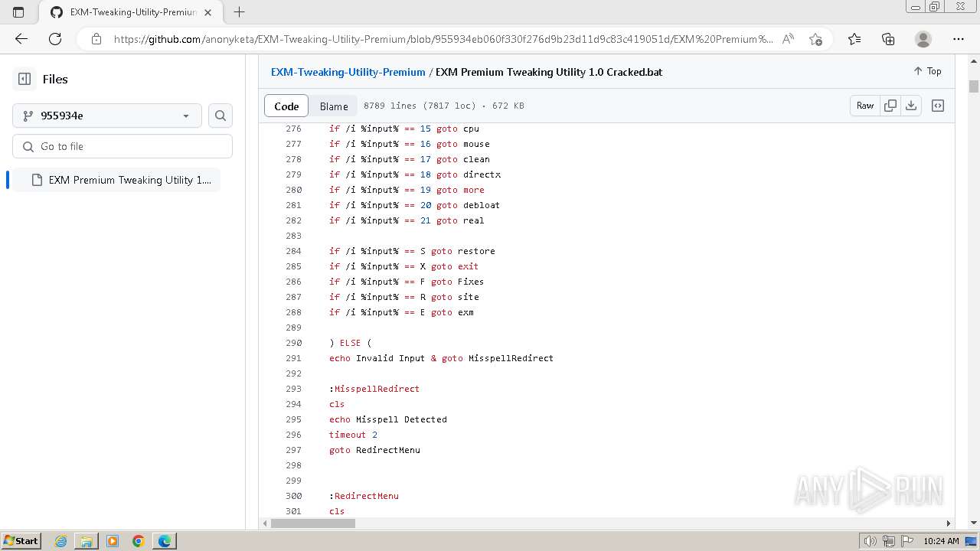980x551 pixels.
Task: Click line number 293
Action: click(x=293, y=389)
